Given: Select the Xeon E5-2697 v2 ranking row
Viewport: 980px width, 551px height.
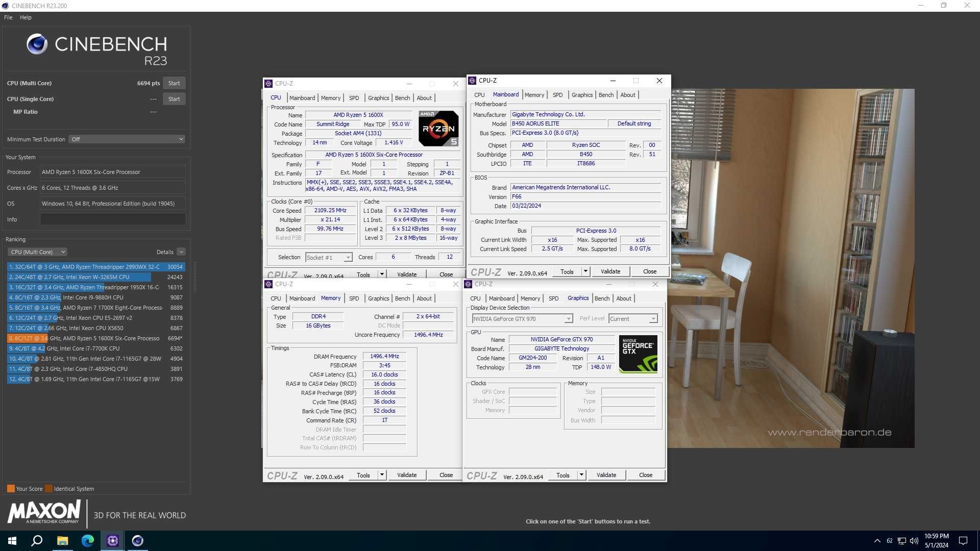Looking at the screenshot, I should (96, 318).
